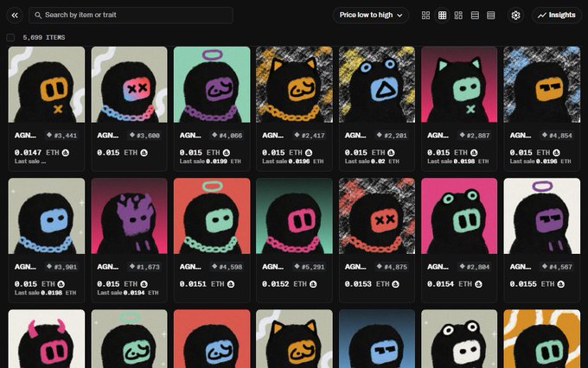Open the thumbnail of item #3,600
The image size is (588, 368).
(x=129, y=85)
